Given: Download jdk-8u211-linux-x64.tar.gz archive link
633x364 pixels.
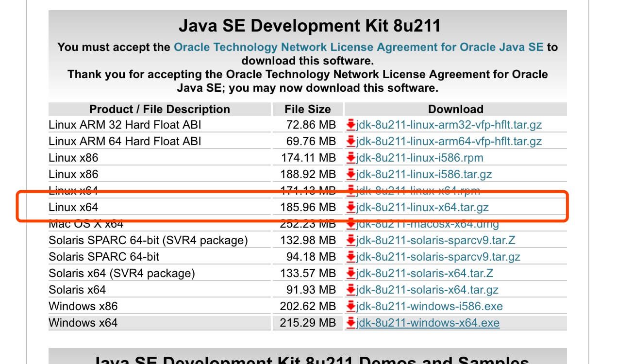Looking at the screenshot, I should coord(422,208).
